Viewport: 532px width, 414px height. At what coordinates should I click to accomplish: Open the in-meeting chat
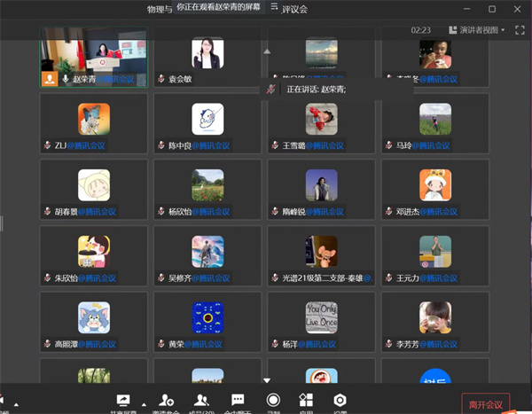pos(238,401)
